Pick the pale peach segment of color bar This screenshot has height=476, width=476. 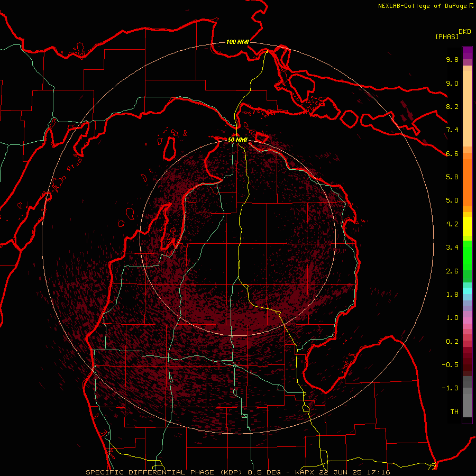pos(467,108)
